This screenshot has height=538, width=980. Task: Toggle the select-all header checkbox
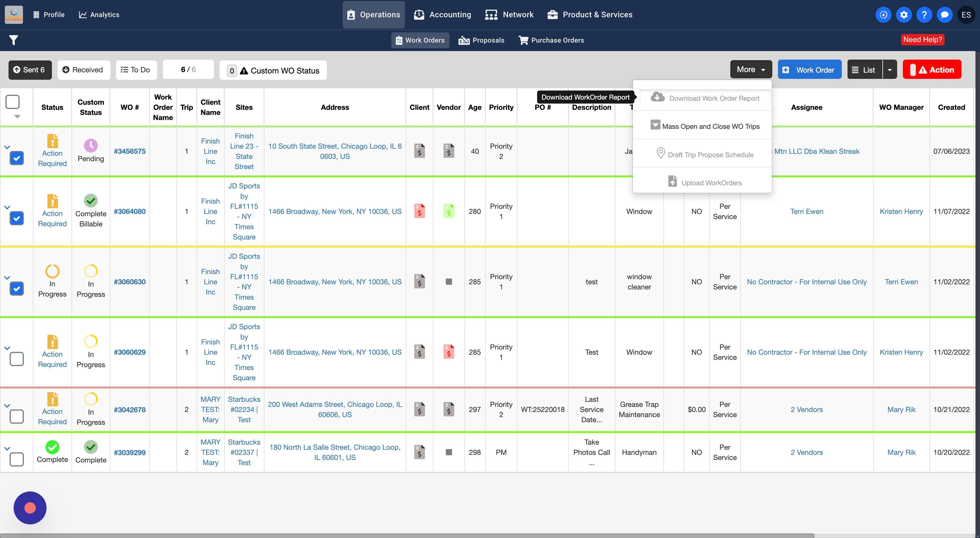pos(12,102)
